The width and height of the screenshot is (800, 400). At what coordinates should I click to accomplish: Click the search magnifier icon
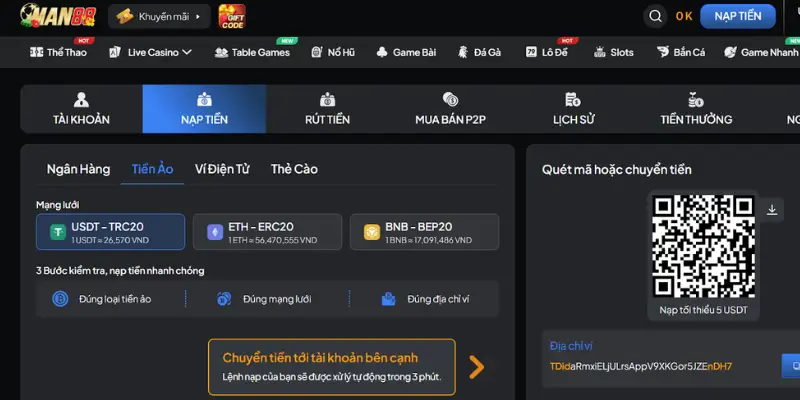(x=655, y=16)
